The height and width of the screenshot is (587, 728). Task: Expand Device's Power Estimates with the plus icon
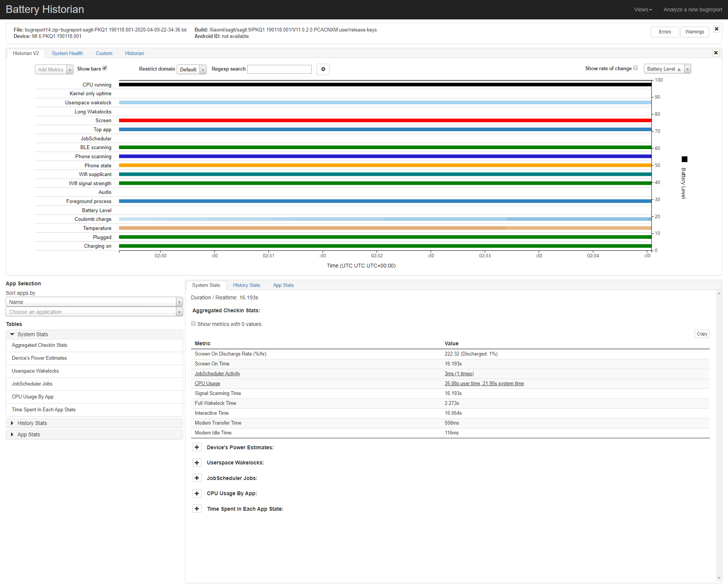tap(197, 447)
